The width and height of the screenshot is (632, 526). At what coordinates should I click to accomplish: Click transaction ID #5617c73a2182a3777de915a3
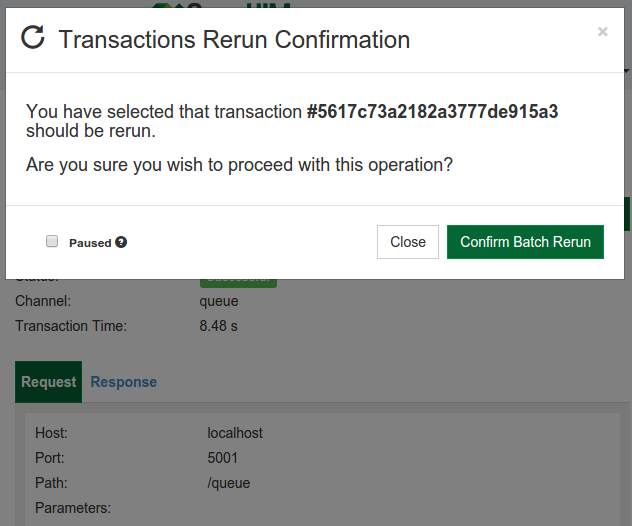point(432,112)
